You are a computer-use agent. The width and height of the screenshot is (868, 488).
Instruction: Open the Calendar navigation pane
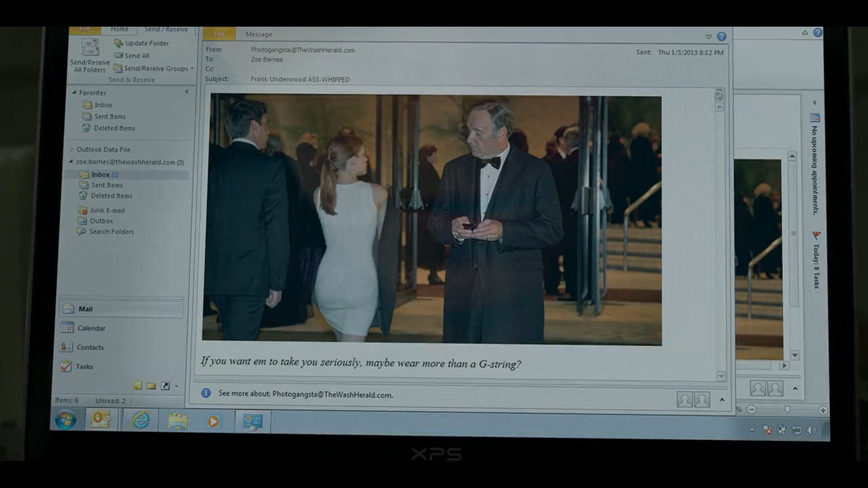point(91,328)
